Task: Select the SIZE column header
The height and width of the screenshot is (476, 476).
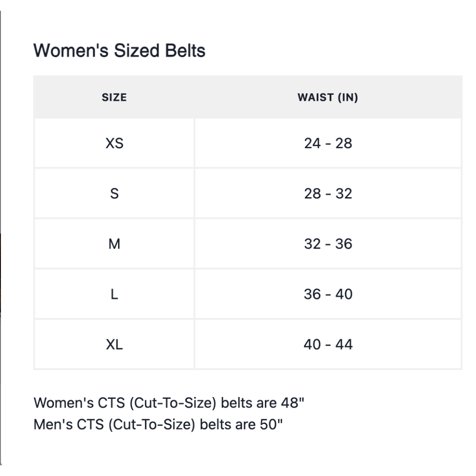Action: point(114,98)
